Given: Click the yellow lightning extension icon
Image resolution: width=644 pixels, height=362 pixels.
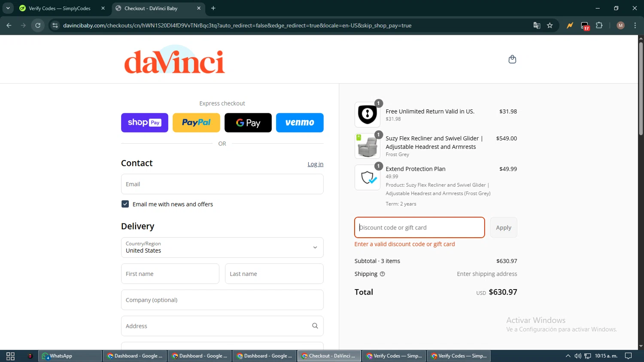Looking at the screenshot, I should click(570, 25).
